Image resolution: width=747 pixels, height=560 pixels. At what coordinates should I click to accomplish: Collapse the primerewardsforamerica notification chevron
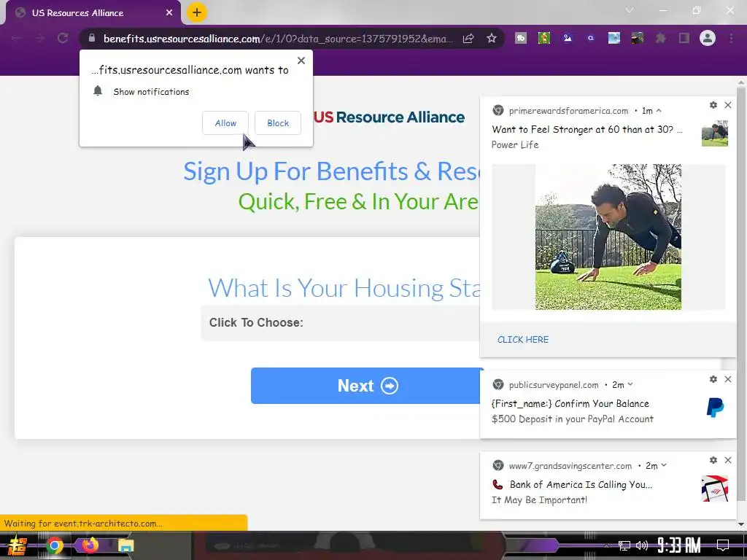(659, 111)
